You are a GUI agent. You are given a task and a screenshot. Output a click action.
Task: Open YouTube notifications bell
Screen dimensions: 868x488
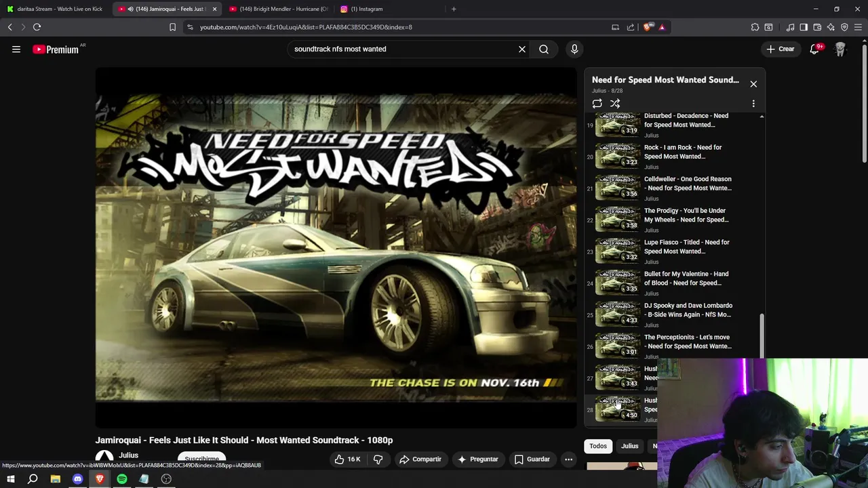pyautogui.click(x=815, y=49)
